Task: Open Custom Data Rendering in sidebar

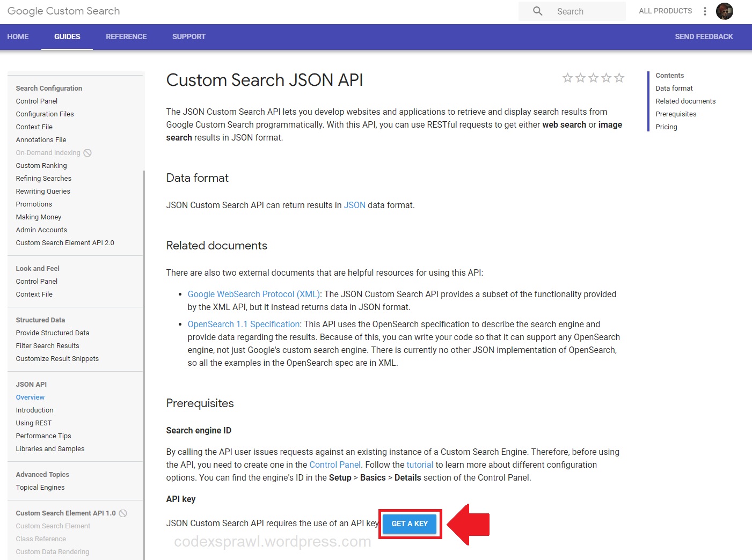Action: click(x=53, y=552)
